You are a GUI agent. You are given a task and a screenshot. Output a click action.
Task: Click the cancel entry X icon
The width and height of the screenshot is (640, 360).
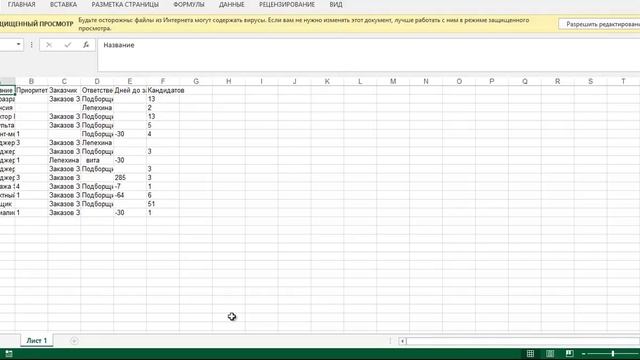coord(49,45)
